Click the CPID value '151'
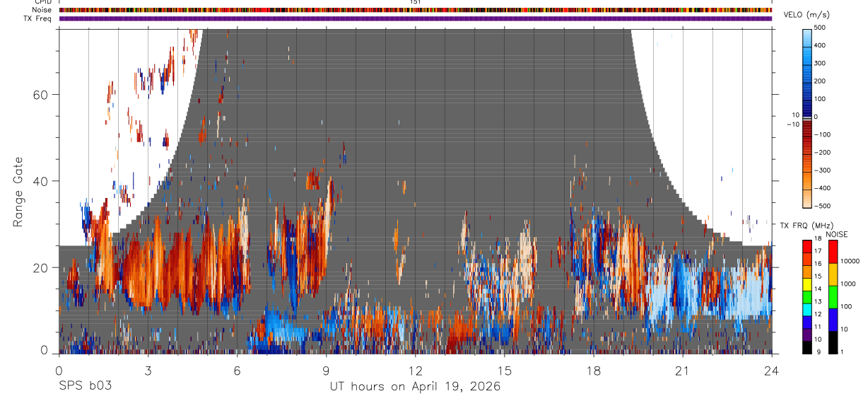The image size is (868, 401). [x=415, y=2]
